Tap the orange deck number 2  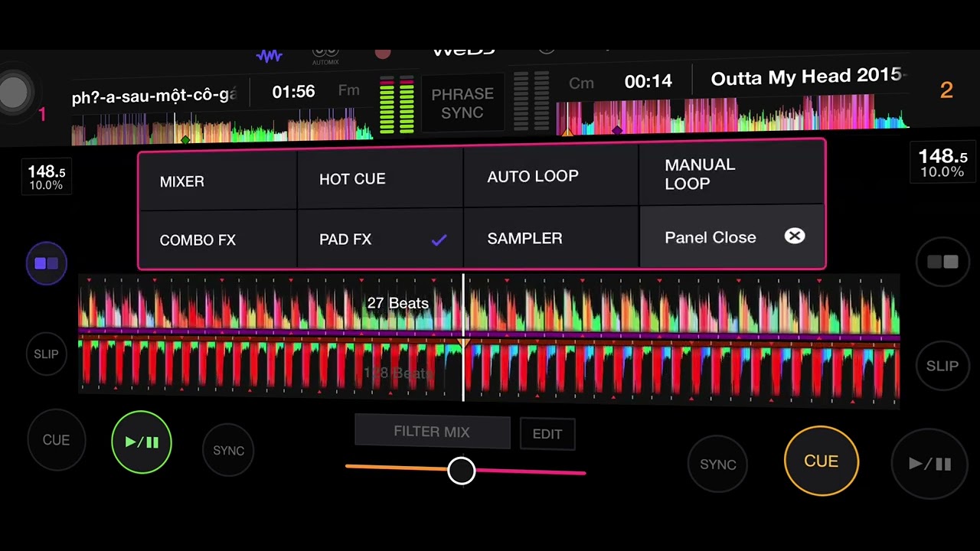coord(946,90)
